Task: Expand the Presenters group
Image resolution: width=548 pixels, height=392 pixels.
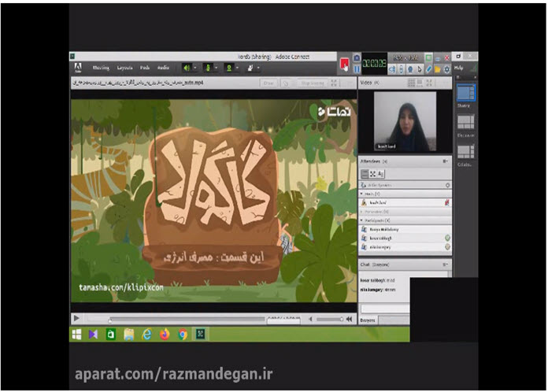Action: [x=361, y=212]
